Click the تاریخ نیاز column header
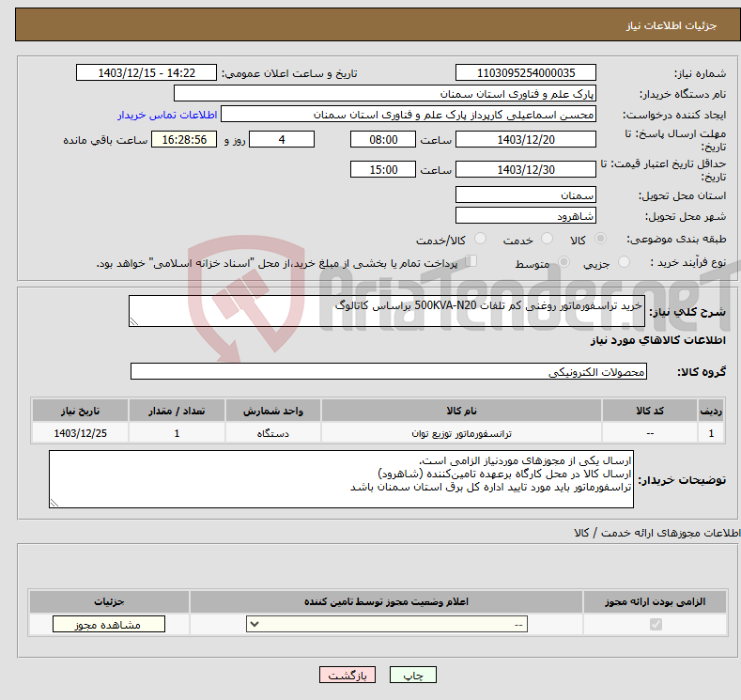 pyautogui.click(x=81, y=411)
